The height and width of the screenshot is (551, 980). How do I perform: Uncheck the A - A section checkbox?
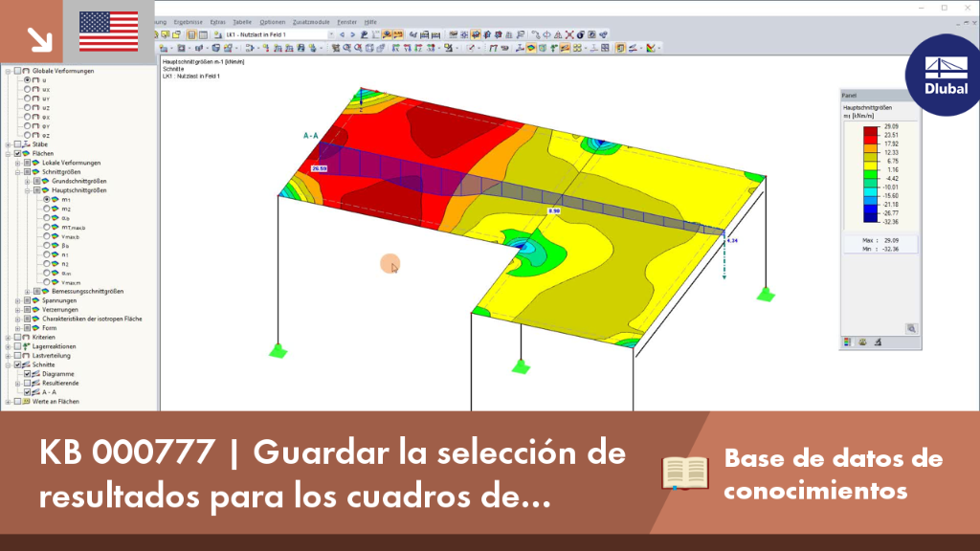(x=28, y=392)
